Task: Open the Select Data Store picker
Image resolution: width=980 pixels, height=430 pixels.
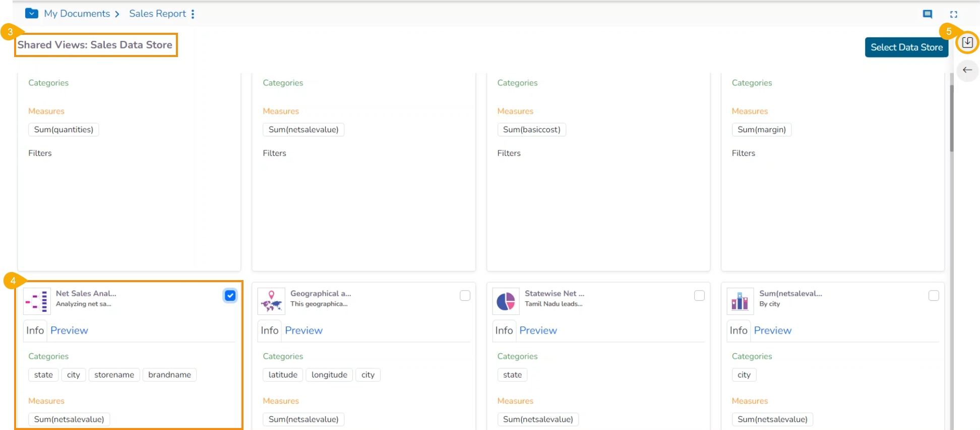Action: click(x=906, y=47)
